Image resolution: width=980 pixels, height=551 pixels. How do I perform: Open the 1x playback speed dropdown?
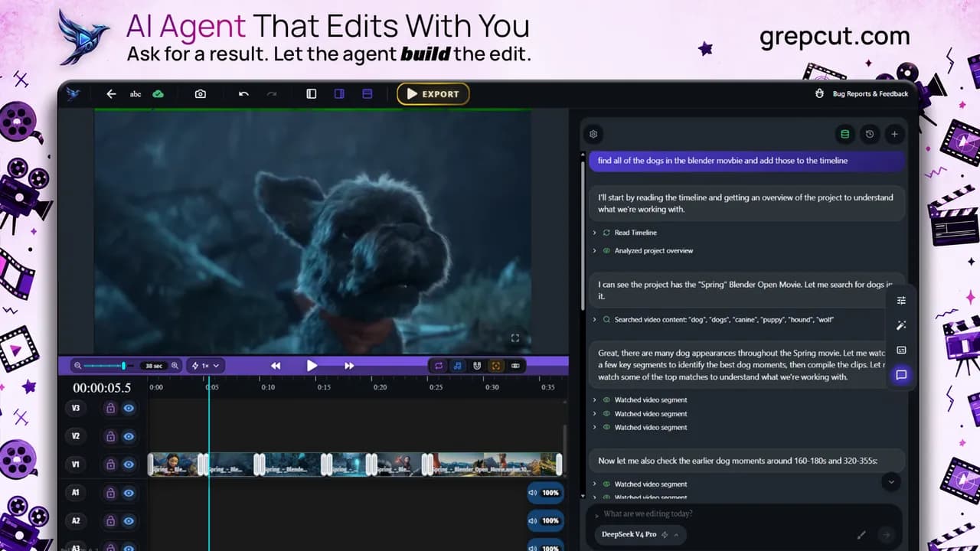point(204,366)
